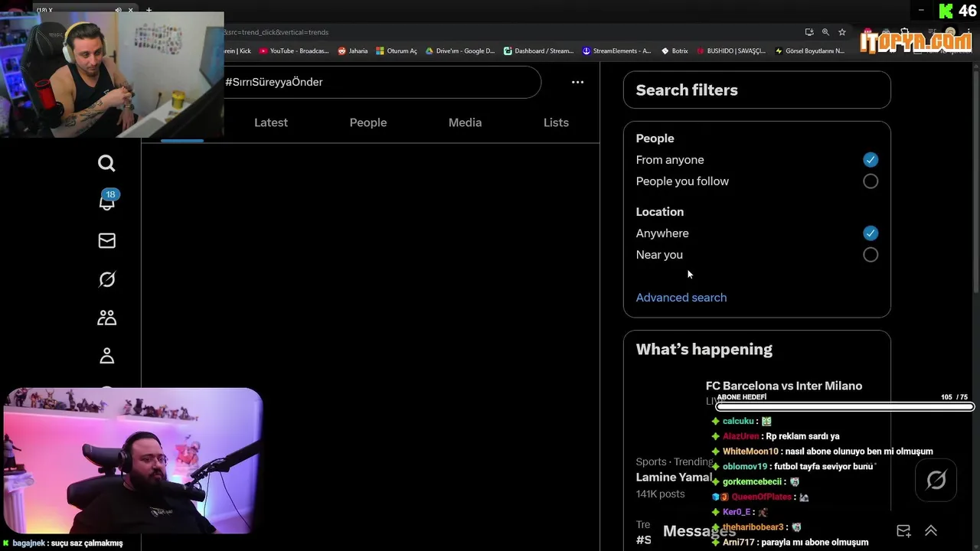This screenshot has height=551, width=980.
Task: Open Notifications bell with 18 badge
Action: 107,201
